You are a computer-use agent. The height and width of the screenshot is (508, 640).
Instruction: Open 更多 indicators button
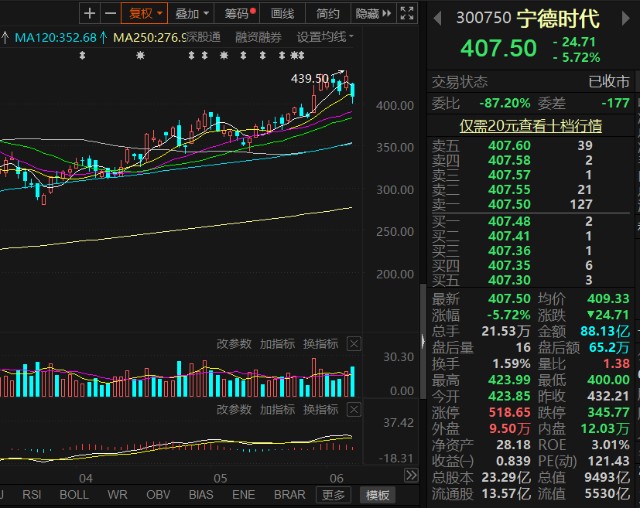[333, 495]
